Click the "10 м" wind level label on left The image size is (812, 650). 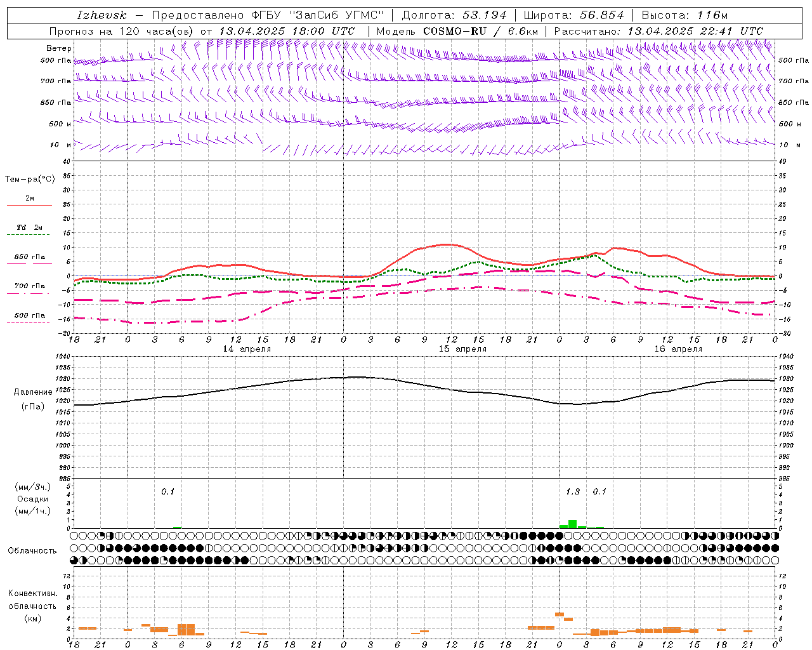pyautogui.click(x=61, y=145)
